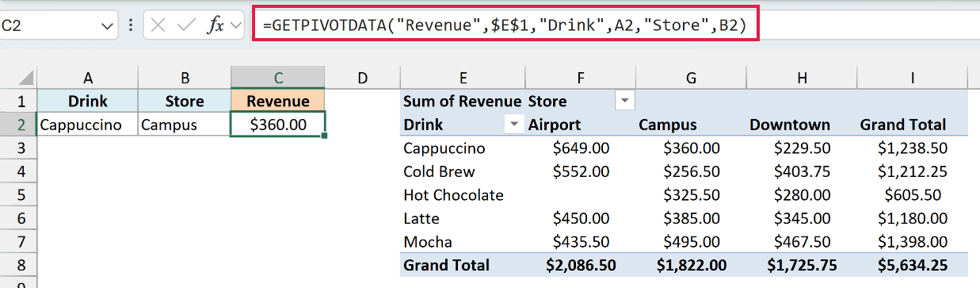Viewport: 980px width, 288px height.
Task: Select cell C2 showing $360.00
Action: click(x=278, y=125)
